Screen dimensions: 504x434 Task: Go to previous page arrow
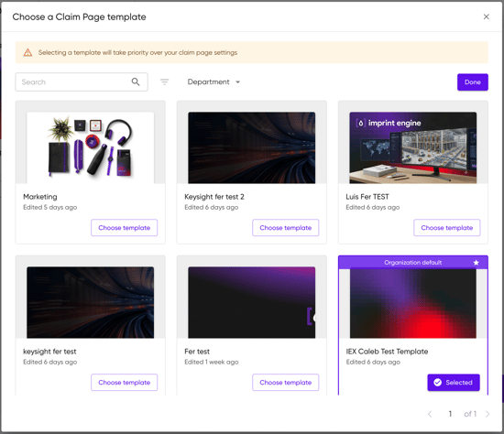pos(430,414)
